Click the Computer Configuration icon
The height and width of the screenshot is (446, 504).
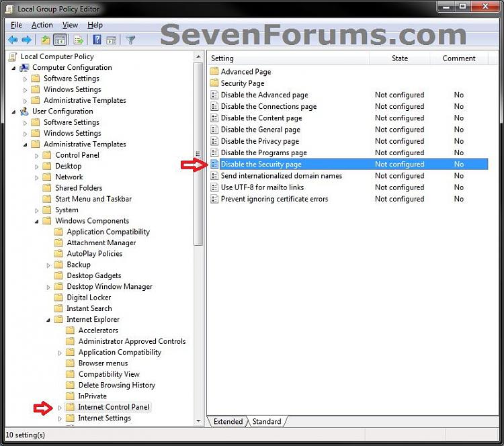24,68
